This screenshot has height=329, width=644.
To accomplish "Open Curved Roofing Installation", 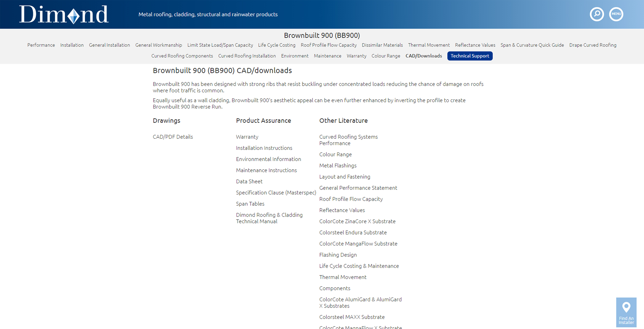I will pos(247,56).
